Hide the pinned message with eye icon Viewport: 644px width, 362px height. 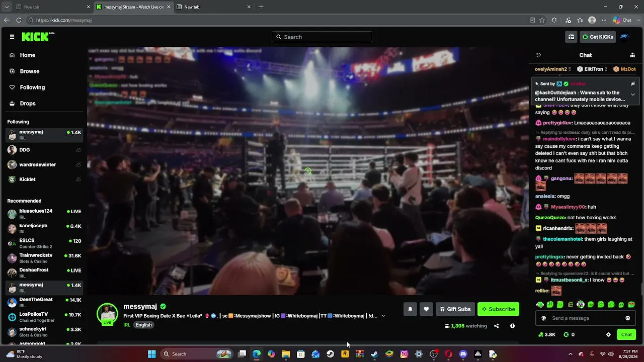[633, 84]
